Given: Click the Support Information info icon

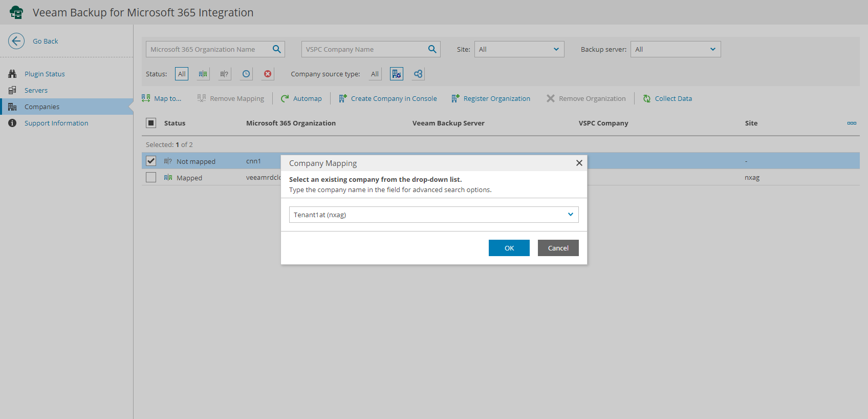Looking at the screenshot, I should pos(12,123).
